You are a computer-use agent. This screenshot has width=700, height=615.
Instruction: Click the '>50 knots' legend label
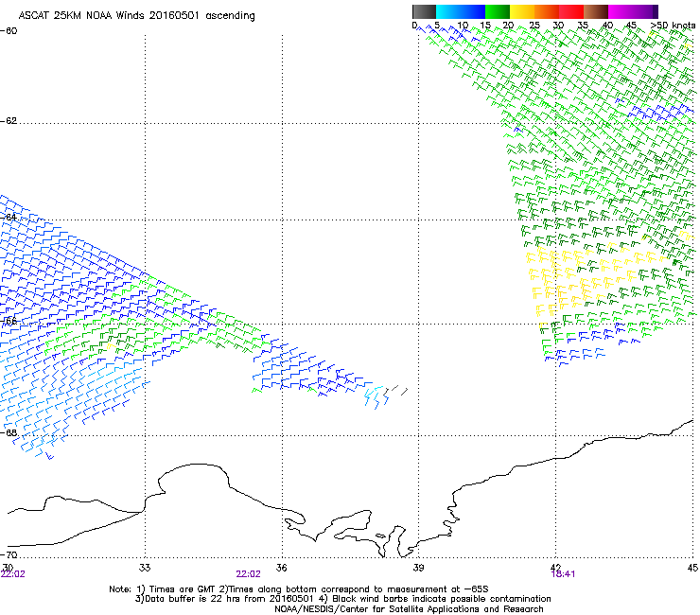point(673,26)
